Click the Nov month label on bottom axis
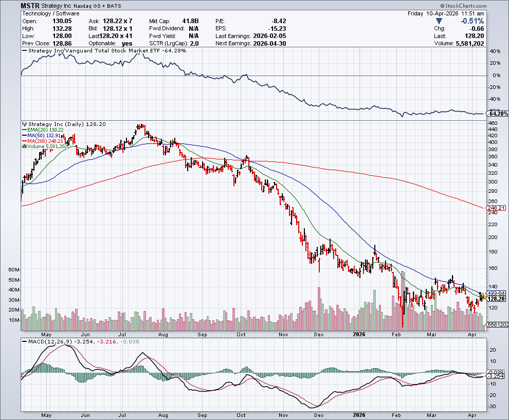Screen dimensions: 509x420 pos(283,414)
